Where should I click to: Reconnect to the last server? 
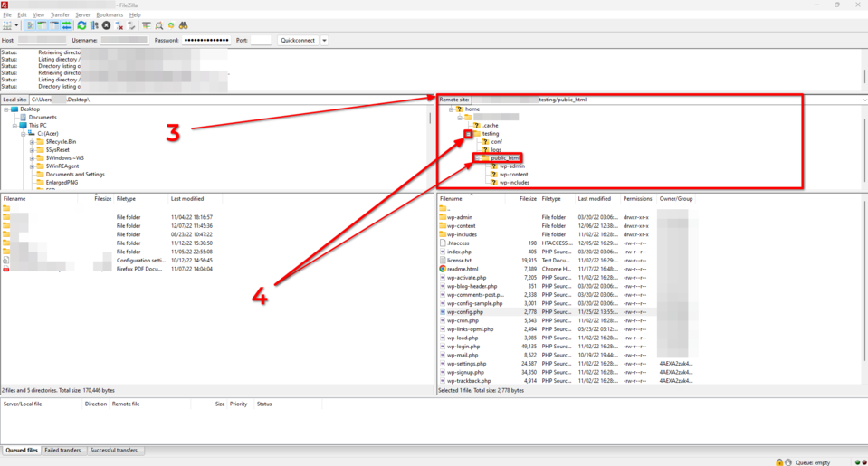tap(131, 25)
